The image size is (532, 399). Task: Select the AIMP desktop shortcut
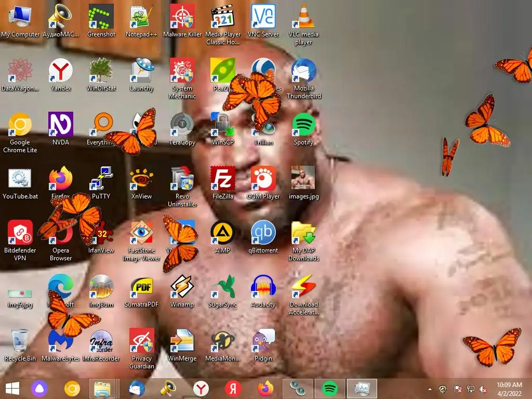pos(223,237)
